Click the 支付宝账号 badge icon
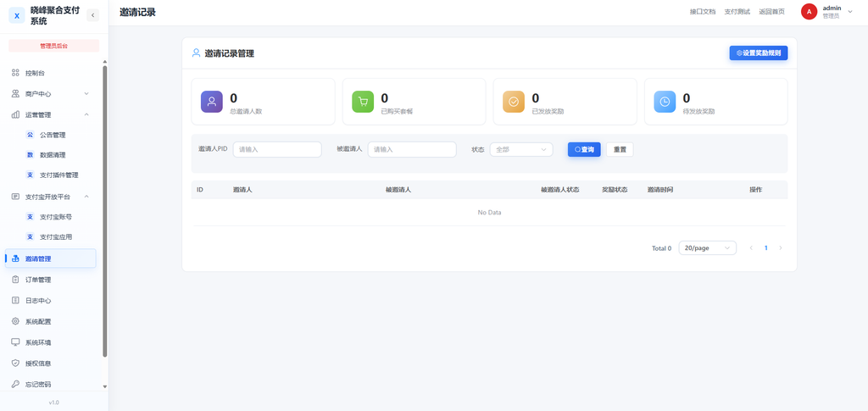Screen dimensions: 868x411 (x=31, y=217)
